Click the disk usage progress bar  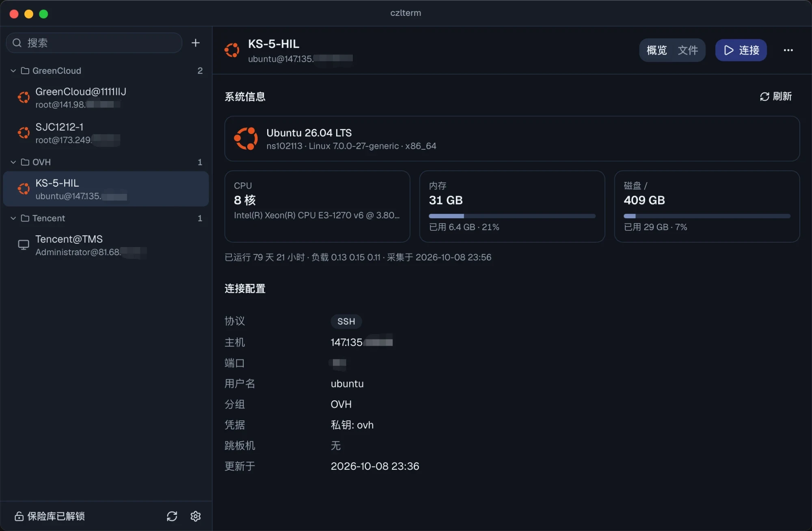pos(707,216)
